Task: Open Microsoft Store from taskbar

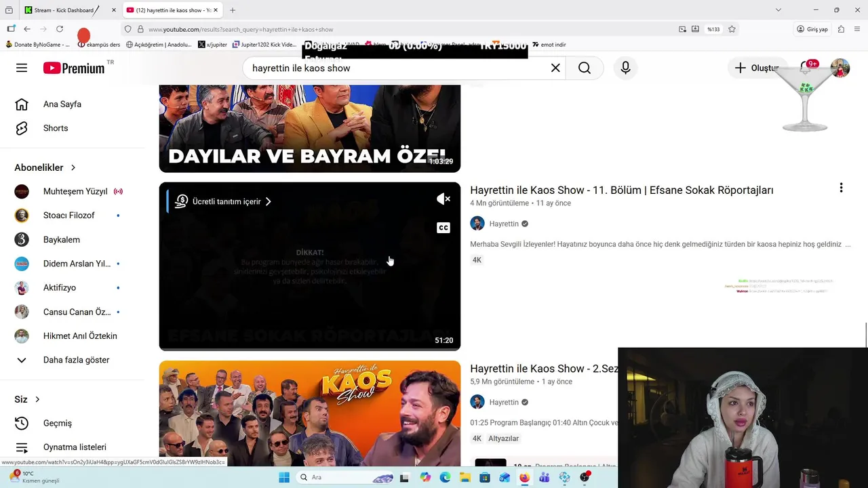Action: pyautogui.click(x=485, y=477)
